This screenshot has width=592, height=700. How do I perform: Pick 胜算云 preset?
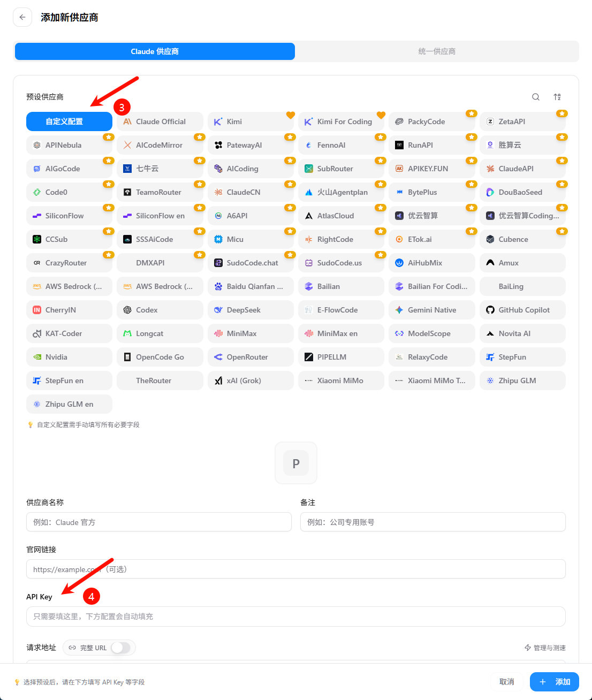click(x=522, y=145)
